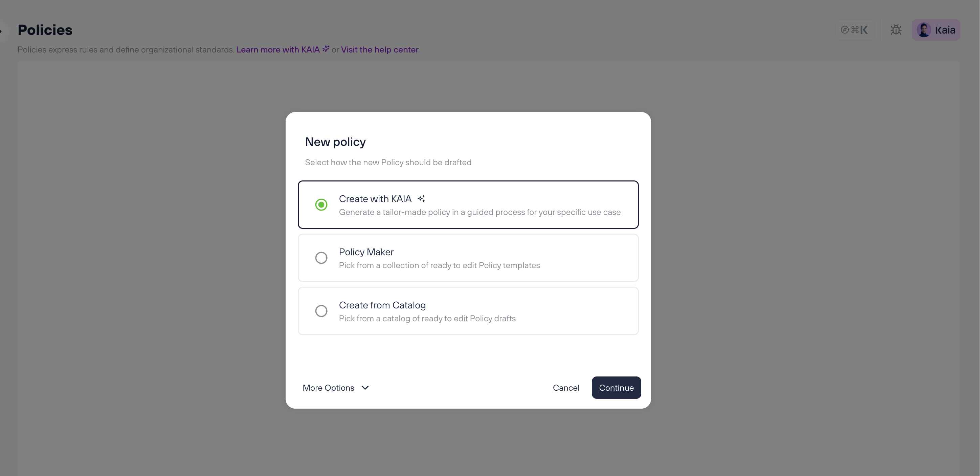The height and width of the screenshot is (476, 980).
Task: Select the Create from Catalog radio button
Action: pyautogui.click(x=321, y=311)
